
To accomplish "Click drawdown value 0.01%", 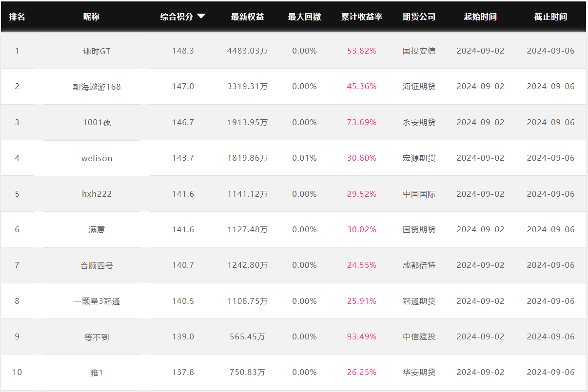I will click(305, 158).
